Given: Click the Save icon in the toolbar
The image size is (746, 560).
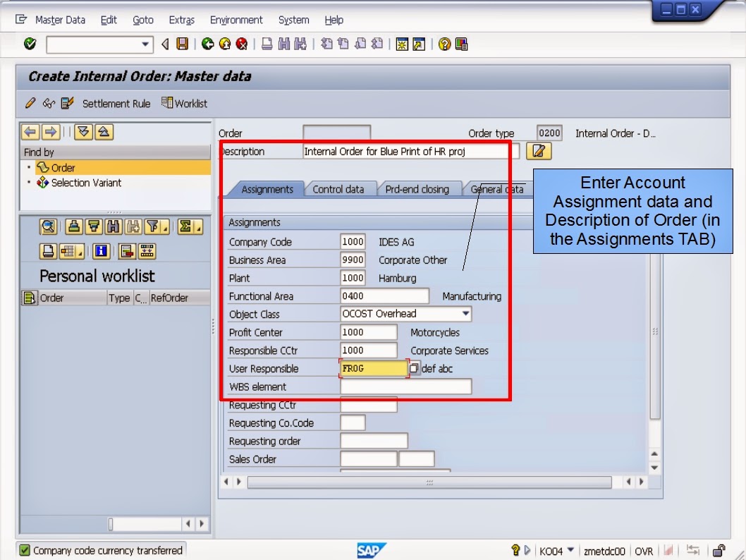Looking at the screenshot, I should (181, 44).
